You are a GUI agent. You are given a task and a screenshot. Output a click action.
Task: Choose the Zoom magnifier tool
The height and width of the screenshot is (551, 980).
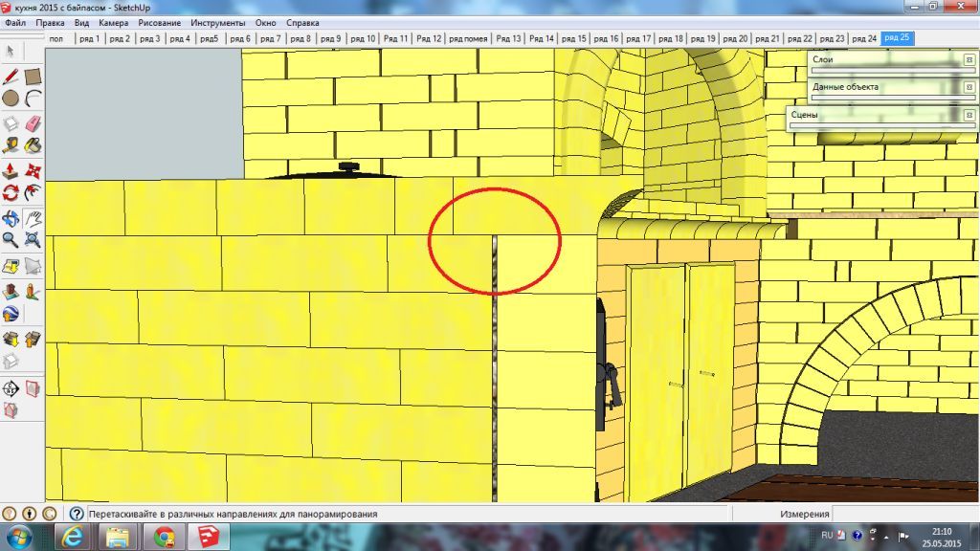[x=11, y=240]
